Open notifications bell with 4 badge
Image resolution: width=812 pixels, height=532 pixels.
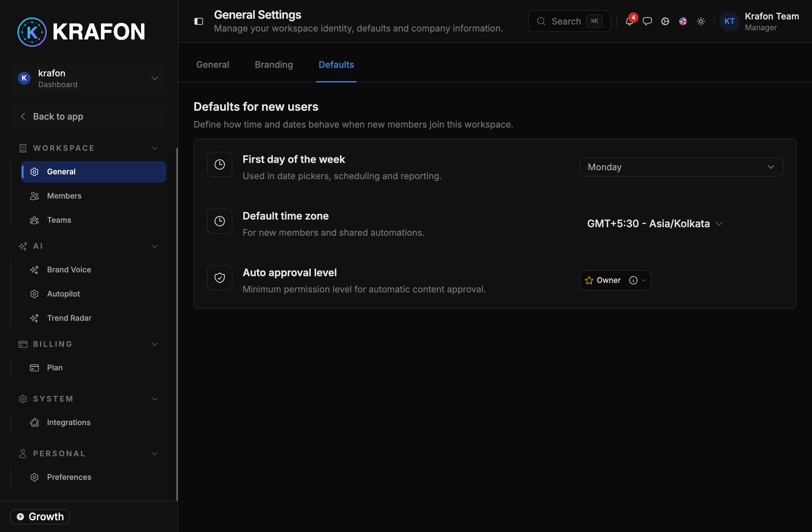pyautogui.click(x=630, y=21)
